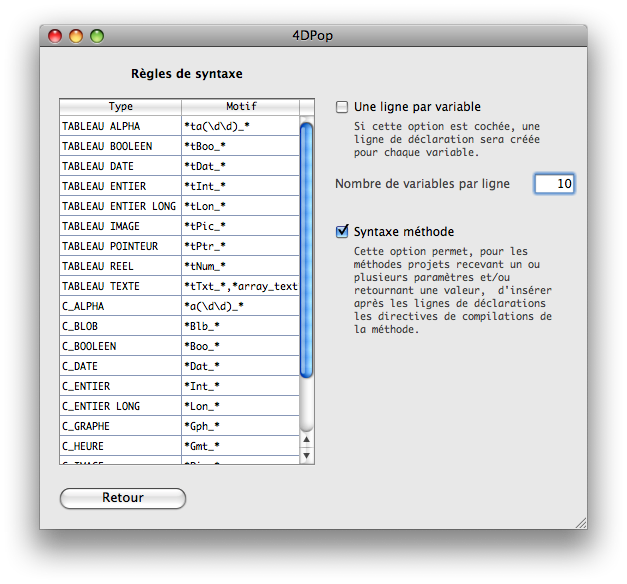Select the TABLEAU ALPHA row
The image size is (627, 584).
tap(180, 126)
